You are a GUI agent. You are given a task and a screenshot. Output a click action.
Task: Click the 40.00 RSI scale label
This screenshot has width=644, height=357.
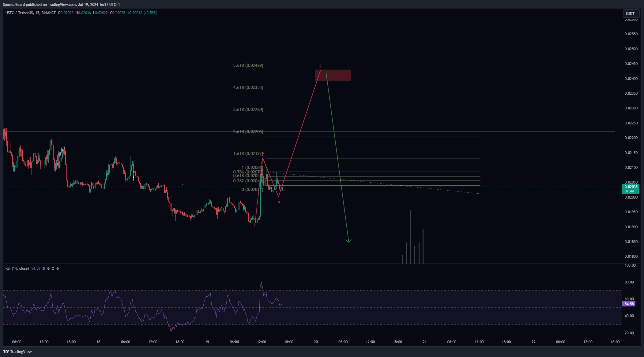pyautogui.click(x=629, y=316)
